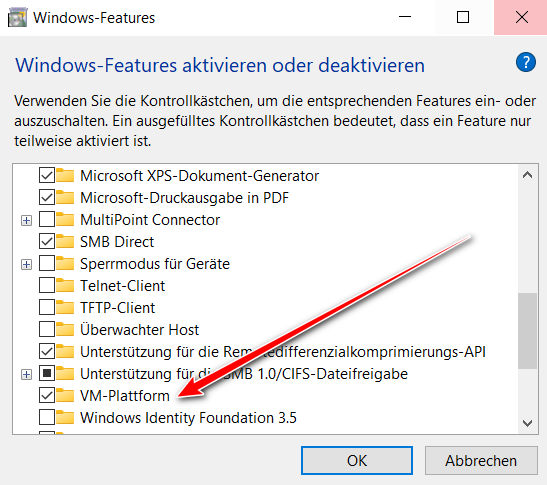
Task: Uncheck Microsoft-Druckausgabe in PDF checkbox
Action: pos(47,197)
